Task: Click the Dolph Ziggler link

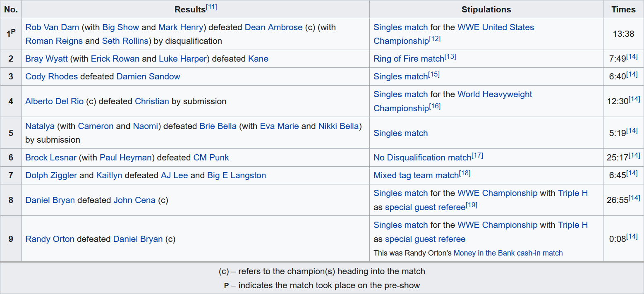Action: tap(51, 175)
